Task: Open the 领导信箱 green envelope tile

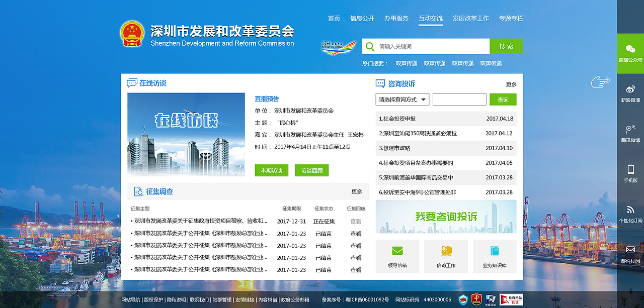Action: [397, 256]
